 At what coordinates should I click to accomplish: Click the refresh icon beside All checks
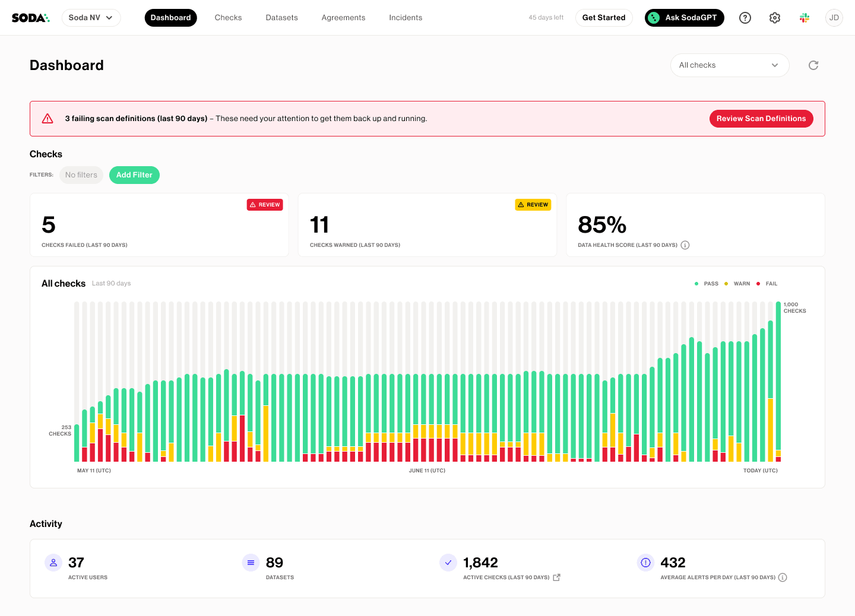point(813,65)
